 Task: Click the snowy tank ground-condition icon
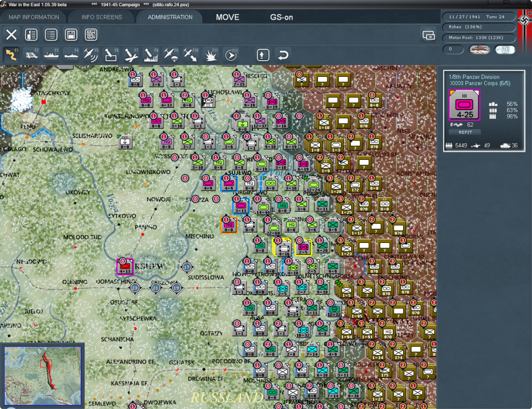click(x=479, y=49)
